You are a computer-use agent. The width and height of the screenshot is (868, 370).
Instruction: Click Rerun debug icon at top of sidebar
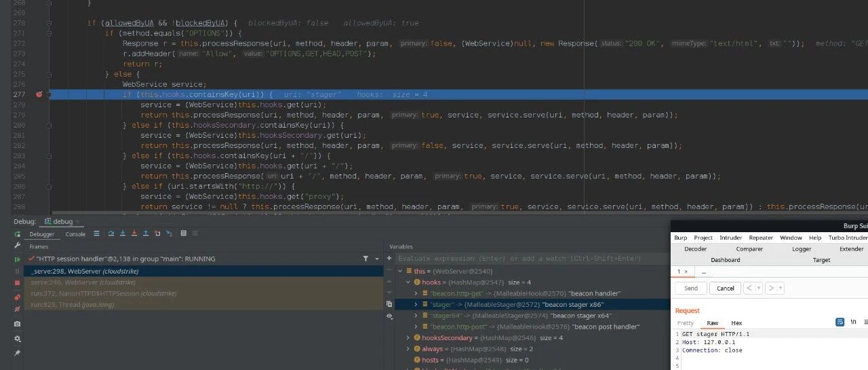click(x=17, y=234)
